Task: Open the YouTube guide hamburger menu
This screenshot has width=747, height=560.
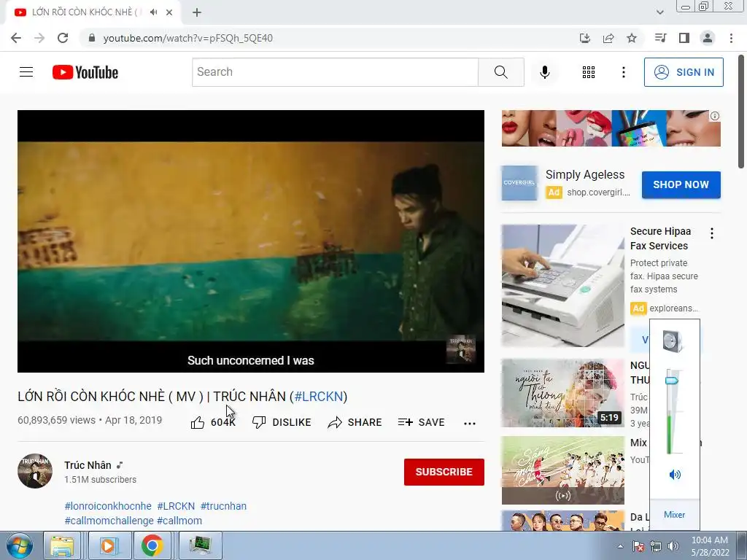Action: [26, 72]
